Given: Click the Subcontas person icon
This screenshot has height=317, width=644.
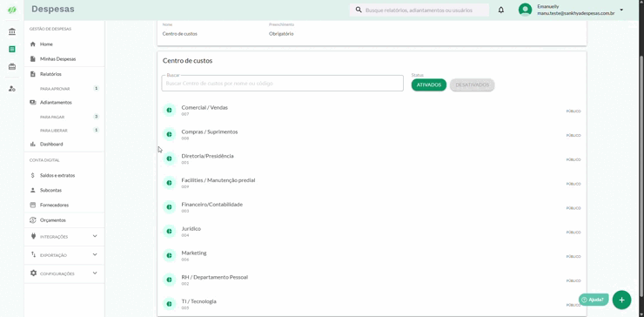Looking at the screenshot, I should (x=33, y=191).
